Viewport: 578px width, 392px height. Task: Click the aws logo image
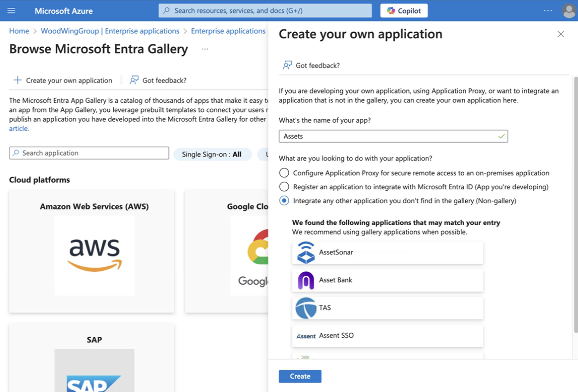click(94, 255)
